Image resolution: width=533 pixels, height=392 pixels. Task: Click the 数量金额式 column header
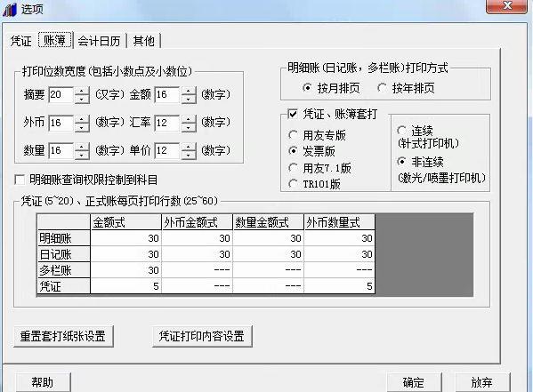click(269, 222)
